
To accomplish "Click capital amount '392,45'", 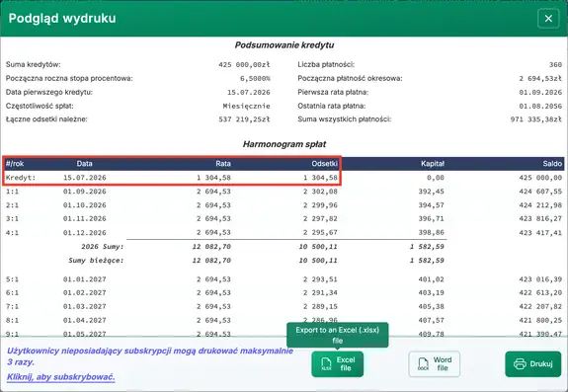I will (x=431, y=192).
